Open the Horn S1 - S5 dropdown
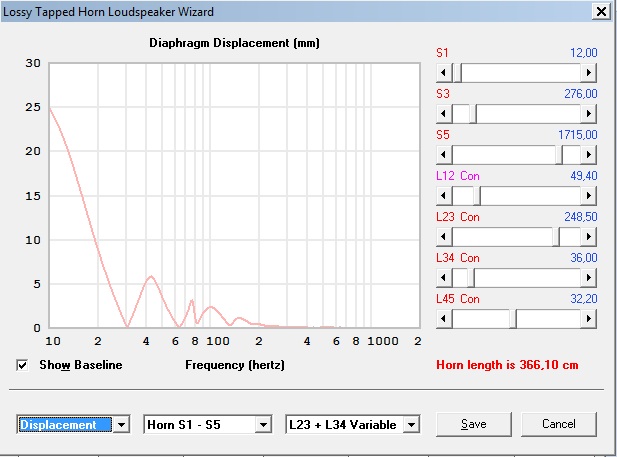This screenshot has height=457, width=617. tap(263, 425)
